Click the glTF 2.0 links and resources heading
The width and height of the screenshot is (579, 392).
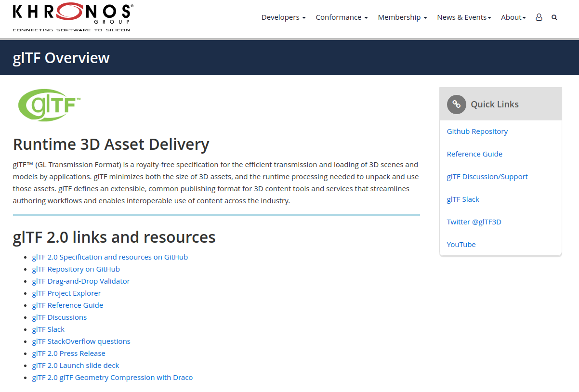114,237
